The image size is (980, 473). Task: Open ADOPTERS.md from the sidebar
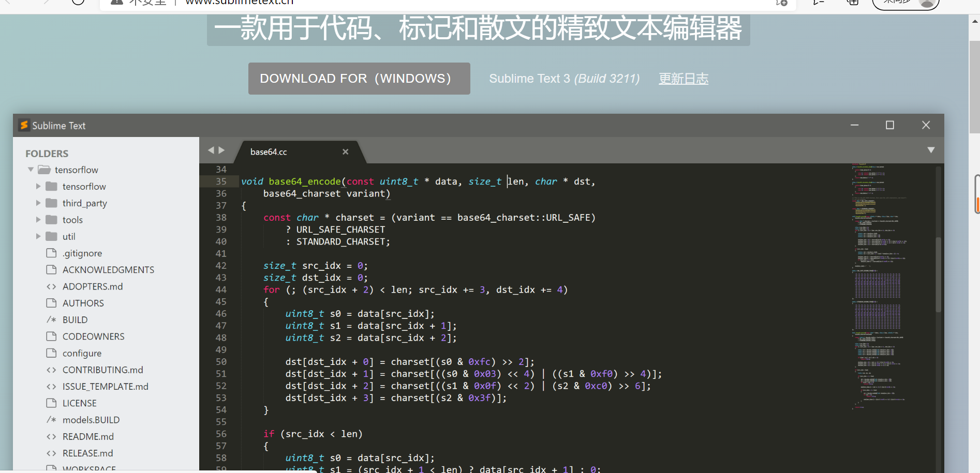93,286
